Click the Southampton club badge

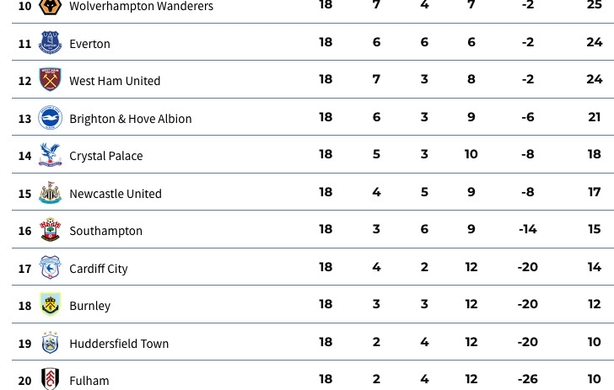50,230
